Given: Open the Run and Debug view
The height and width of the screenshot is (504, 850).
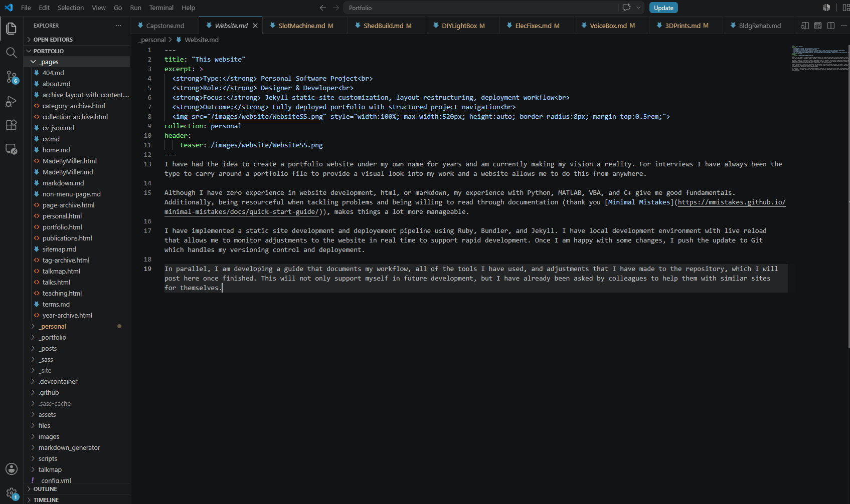Looking at the screenshot, I should [11, 101].
